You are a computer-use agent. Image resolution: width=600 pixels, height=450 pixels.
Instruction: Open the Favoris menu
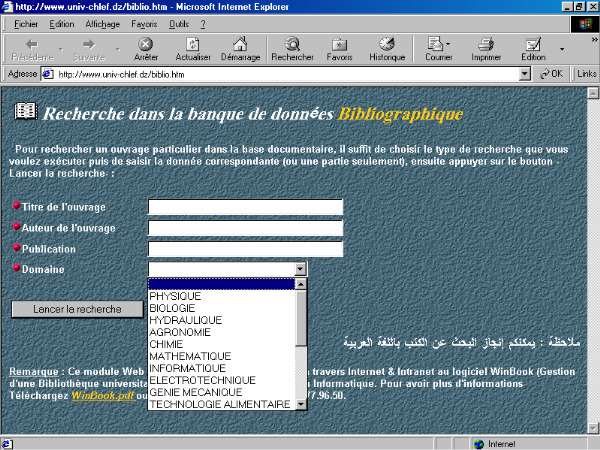pos(144,24)
